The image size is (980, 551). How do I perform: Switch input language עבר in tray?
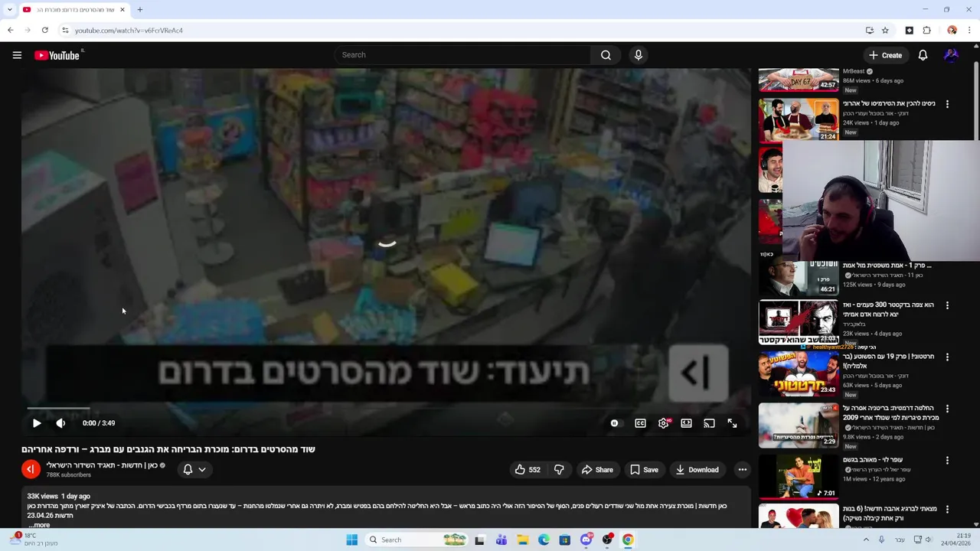coord(900,540)
